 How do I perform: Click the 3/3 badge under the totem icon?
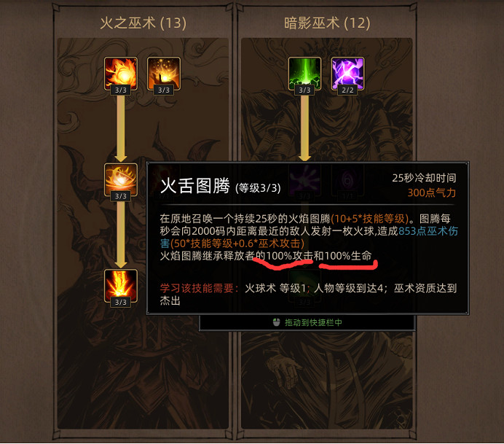tap(120, 196)
